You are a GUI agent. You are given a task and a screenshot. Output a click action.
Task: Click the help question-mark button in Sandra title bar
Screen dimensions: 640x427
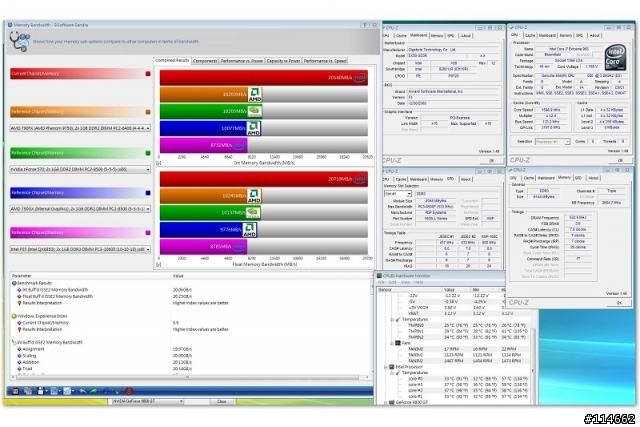coord(364,25)
